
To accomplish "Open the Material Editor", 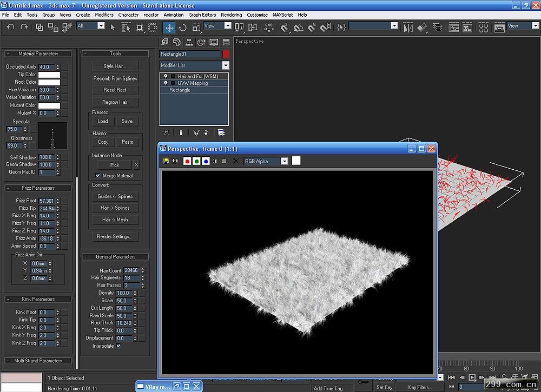I will pyautogui.click(x=483, y=28).
